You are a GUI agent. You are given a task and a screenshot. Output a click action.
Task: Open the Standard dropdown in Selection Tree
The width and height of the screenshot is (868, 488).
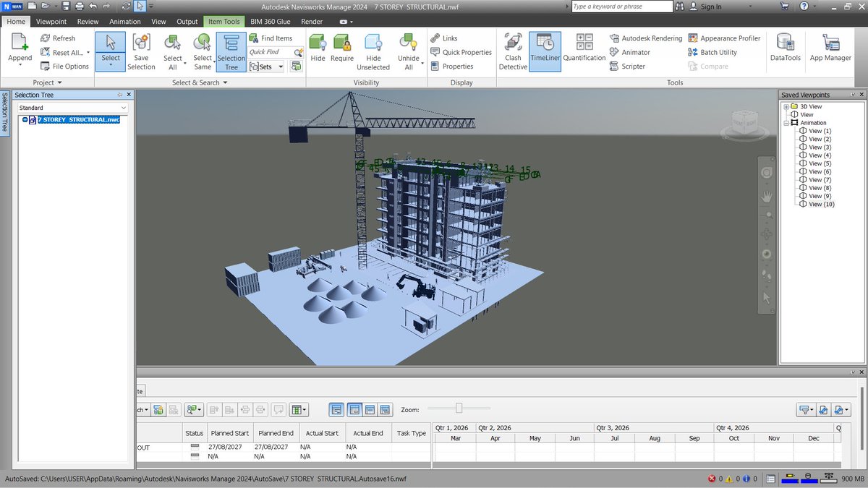click(x=72, y=108)
